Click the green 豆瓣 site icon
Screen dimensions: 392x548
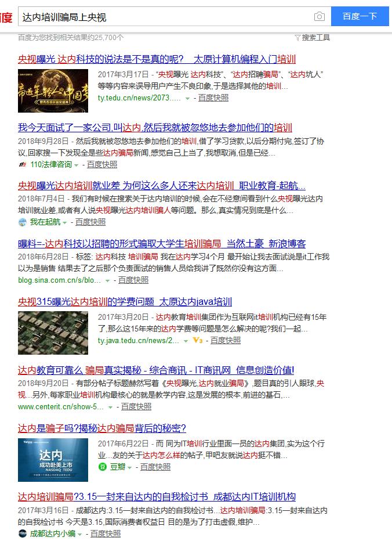(102, 467)
